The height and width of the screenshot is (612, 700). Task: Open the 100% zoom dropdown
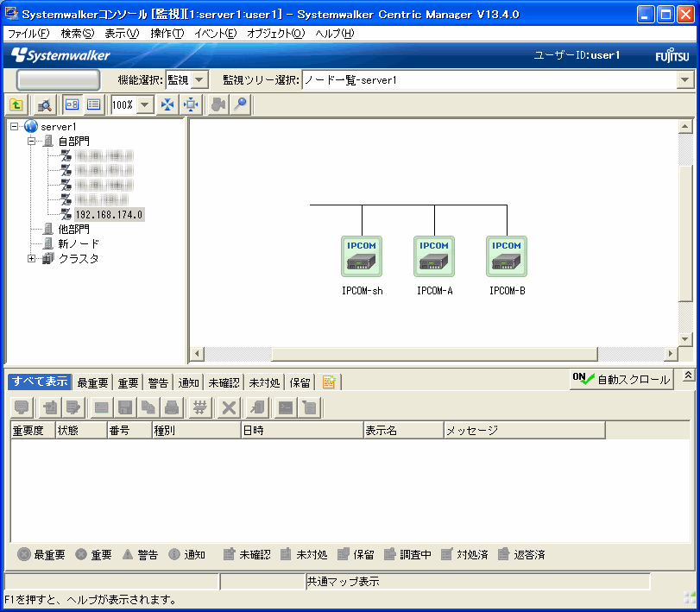tap(144, 105)
